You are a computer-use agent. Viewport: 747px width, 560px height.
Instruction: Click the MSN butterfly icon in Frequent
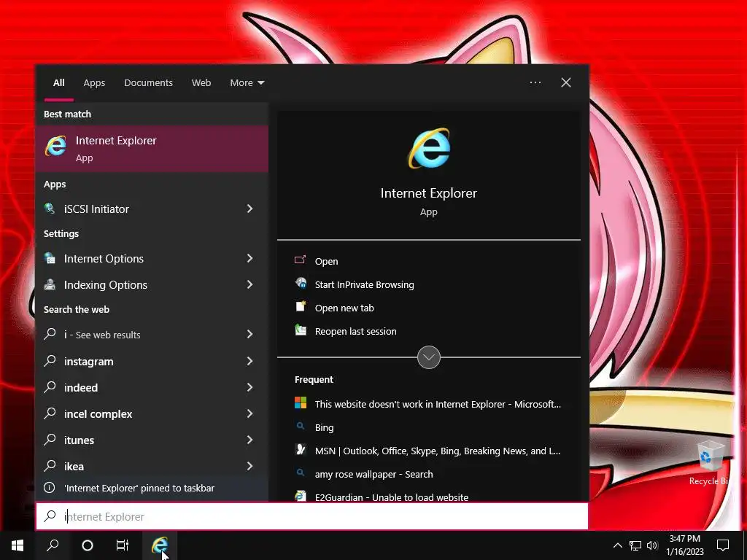click(x=300, y=449)
